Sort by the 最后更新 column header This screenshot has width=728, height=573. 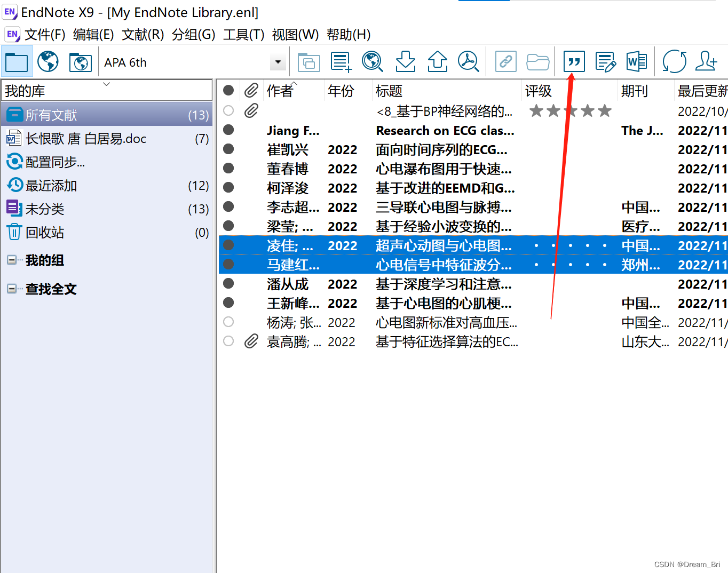point(702,91)
